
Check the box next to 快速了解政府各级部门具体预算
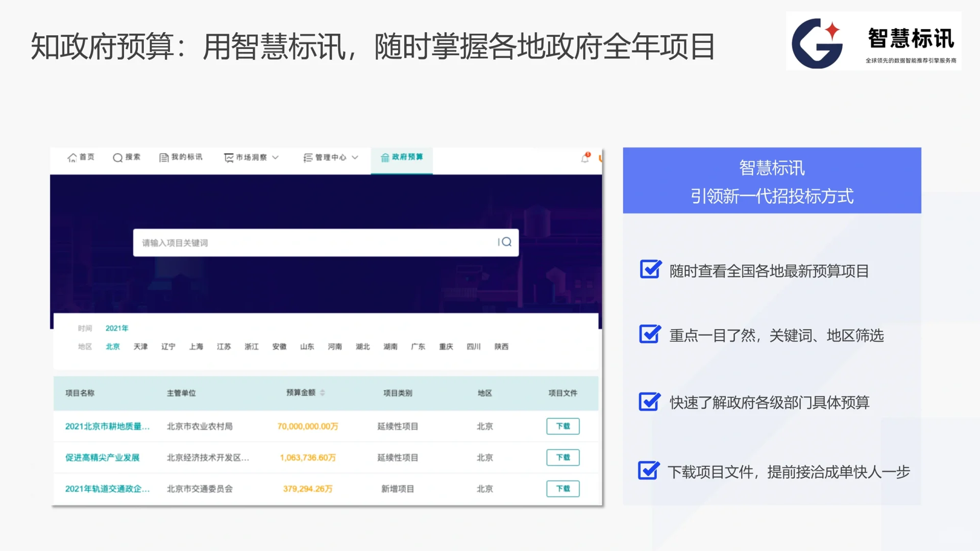649,402
